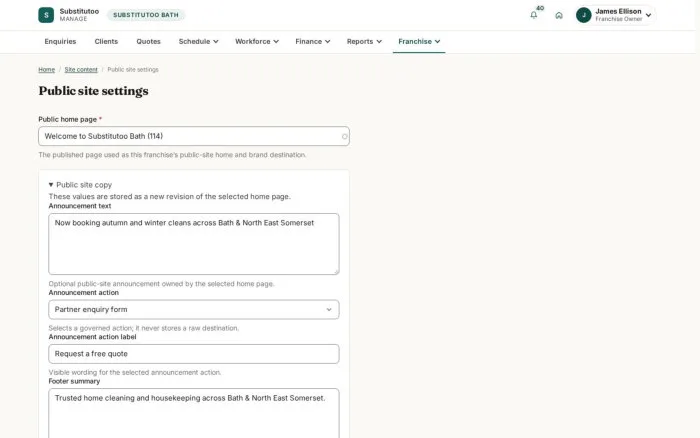This screenshot has width=700, height=438.
Task: Click the Substitutoo Bath franchise badge
Action: [146, 15]
